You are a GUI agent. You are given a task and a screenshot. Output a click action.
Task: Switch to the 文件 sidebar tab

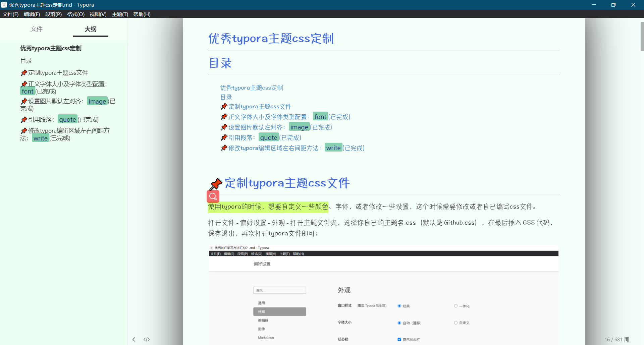point(37,29)
